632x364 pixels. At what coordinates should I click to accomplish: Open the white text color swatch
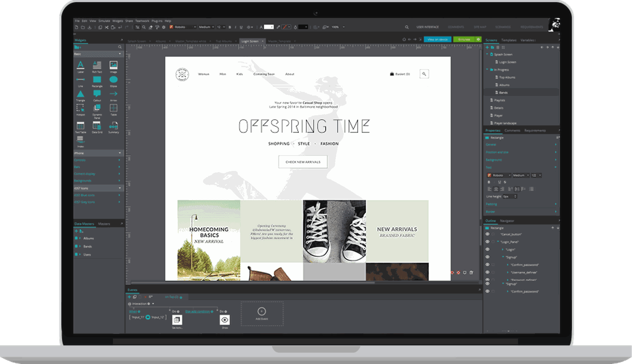point(269,27)
